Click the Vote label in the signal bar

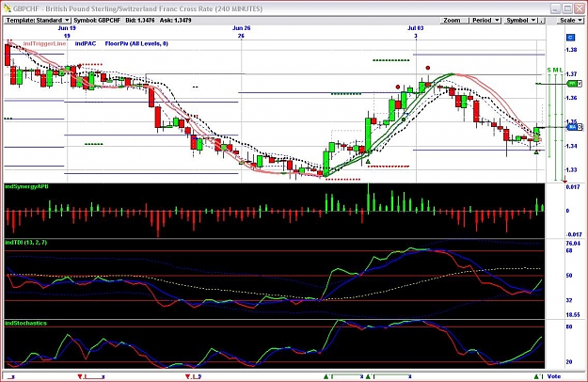click(x=554, y=376)
